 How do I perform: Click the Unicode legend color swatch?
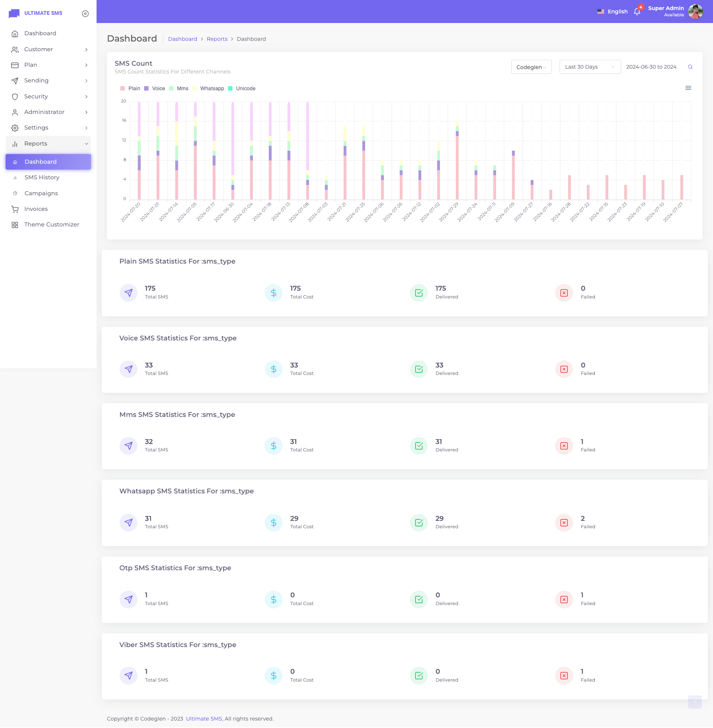tap(230, 89)
